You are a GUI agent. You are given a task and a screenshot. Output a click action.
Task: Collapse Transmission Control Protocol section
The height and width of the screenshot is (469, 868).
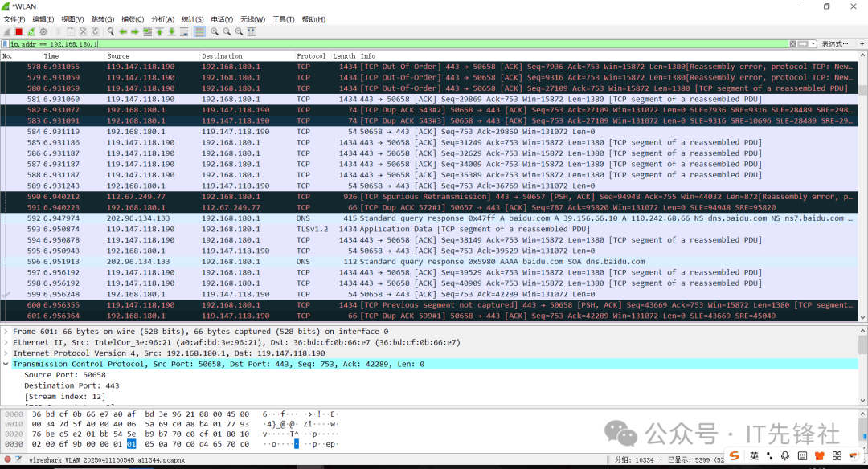(x=6, y=364)
